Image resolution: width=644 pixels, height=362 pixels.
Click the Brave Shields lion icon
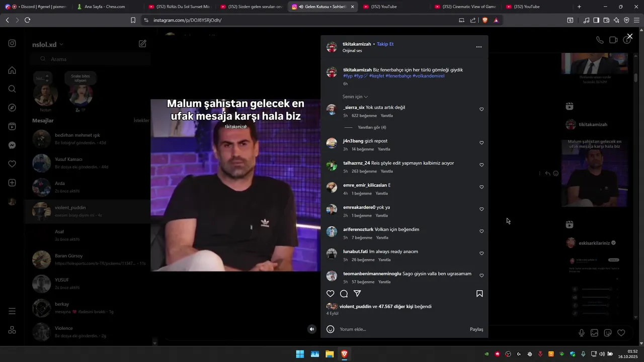tap(485, 20)
